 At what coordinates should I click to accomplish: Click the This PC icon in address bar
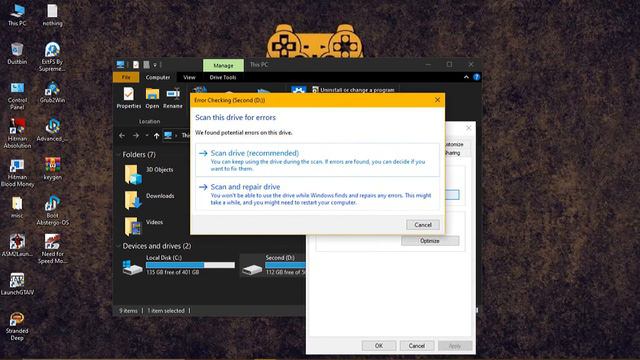[x=168, y=136]
